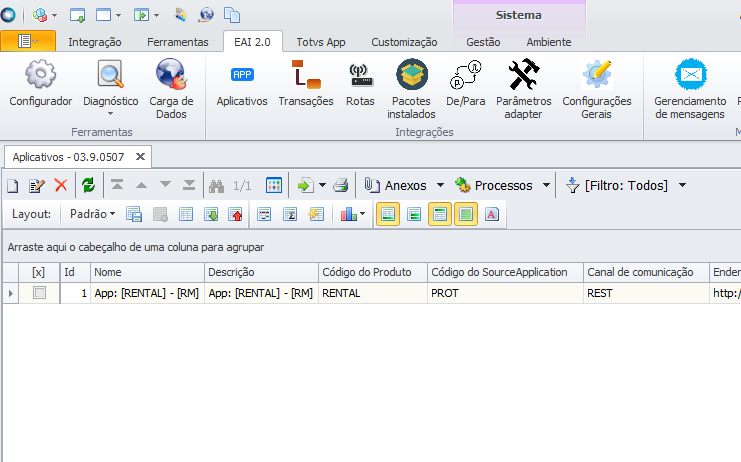The height and width of the screenshot is (462, 741).
Task: Open Parâmetros adapter
Action: (x=524, y=88)
